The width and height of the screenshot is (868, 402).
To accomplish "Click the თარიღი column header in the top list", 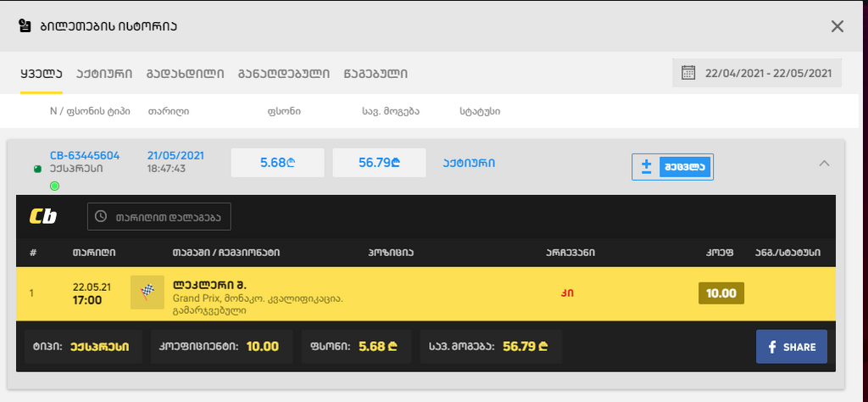I will 169,111.
